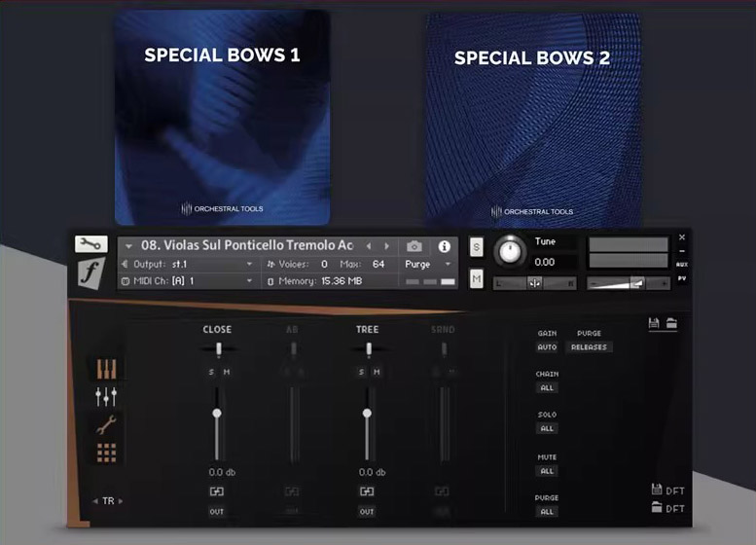The image size is (756, 545).
Task: Open the mixer faders view icon
Action: [x=106, y=396]
